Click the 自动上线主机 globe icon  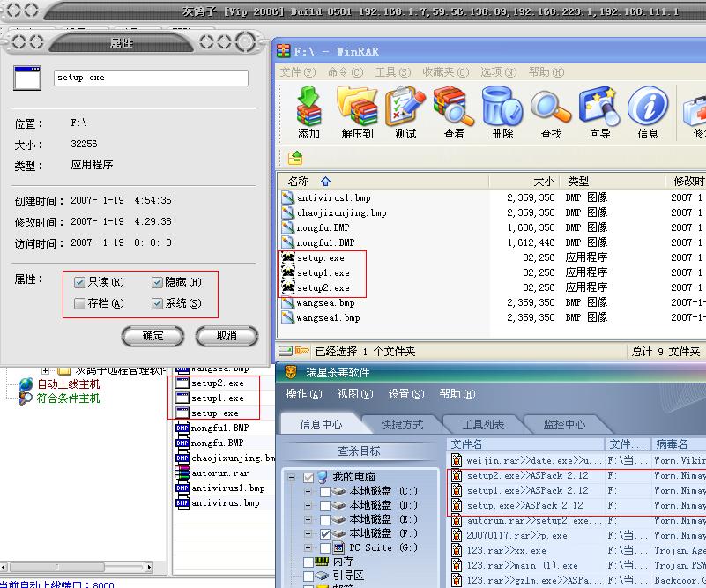pos(26,384)
